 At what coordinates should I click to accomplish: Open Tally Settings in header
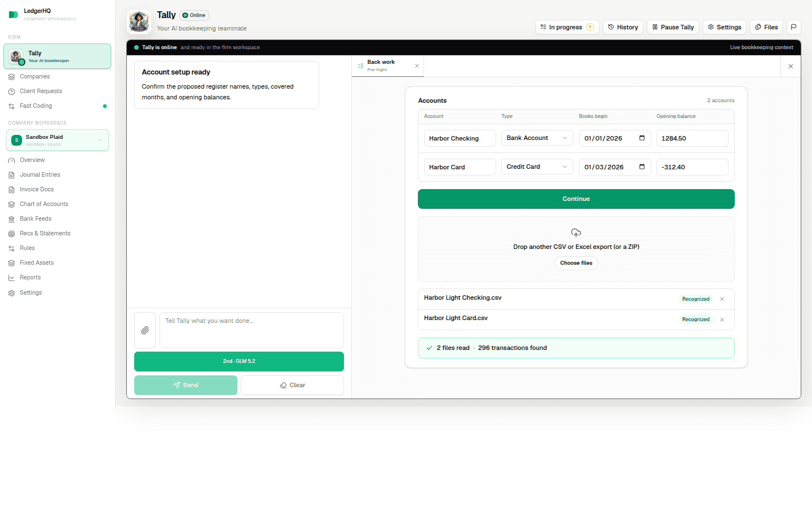pyautogui.click(x=725, y=27)
